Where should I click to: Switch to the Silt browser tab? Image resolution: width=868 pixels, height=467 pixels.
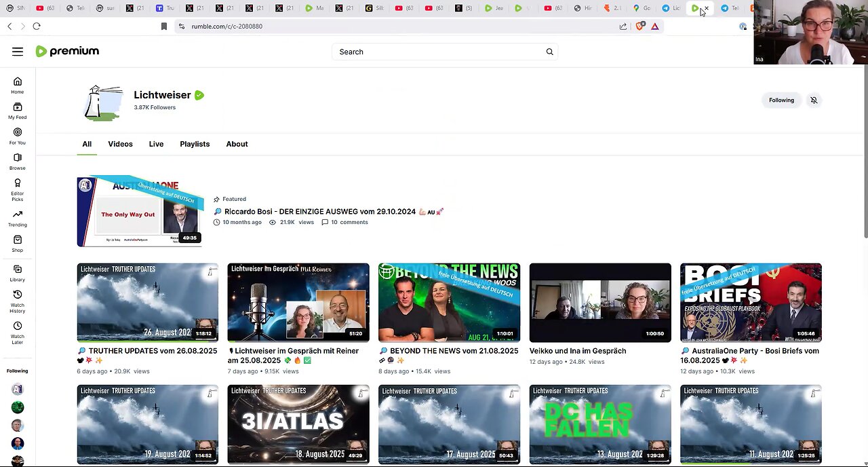[374, 8]
